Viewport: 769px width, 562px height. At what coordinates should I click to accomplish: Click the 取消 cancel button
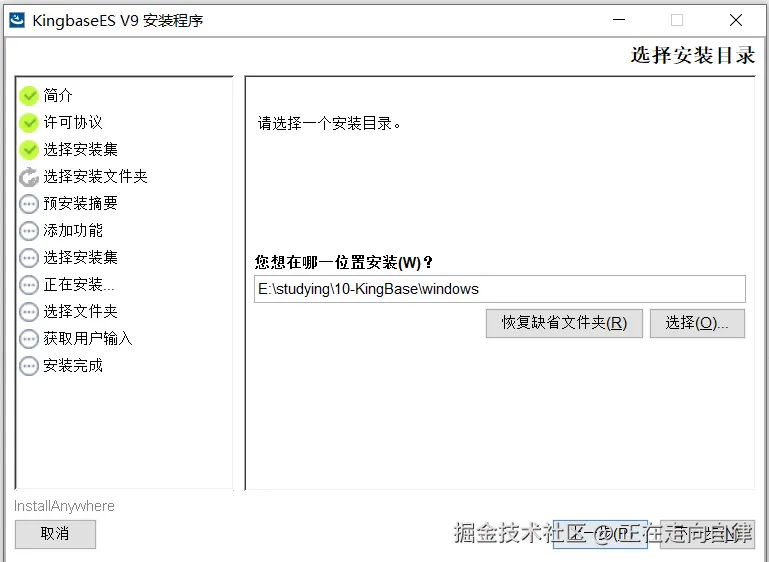[55, 534]
